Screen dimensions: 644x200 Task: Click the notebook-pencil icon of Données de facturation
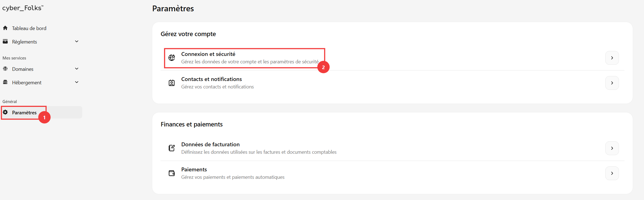point(172,148)
